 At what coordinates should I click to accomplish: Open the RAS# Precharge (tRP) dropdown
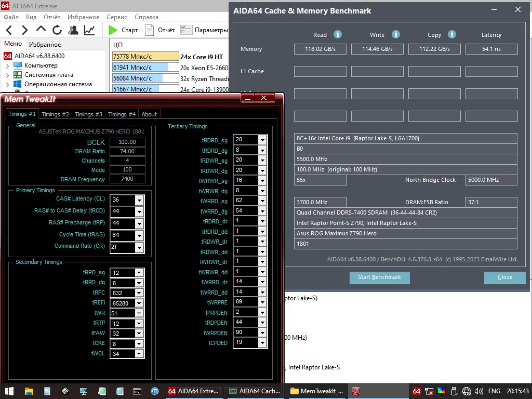tap(139, 223)
